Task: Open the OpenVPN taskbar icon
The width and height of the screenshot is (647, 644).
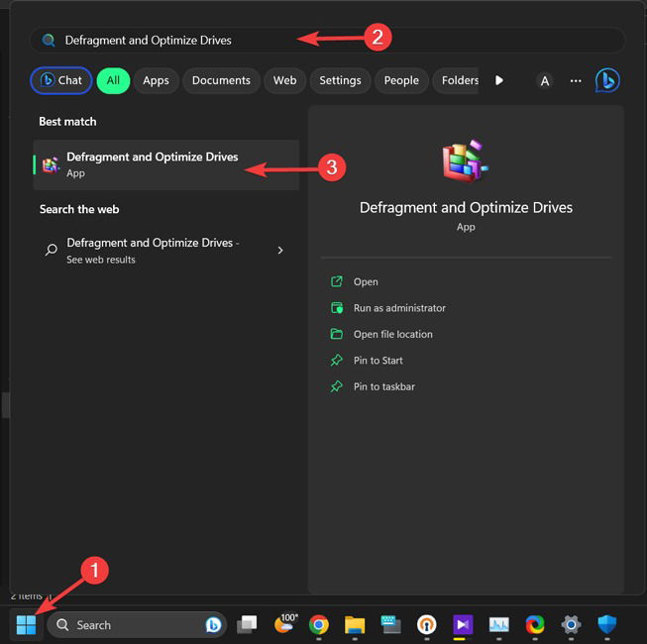Action: click(426, 624)
